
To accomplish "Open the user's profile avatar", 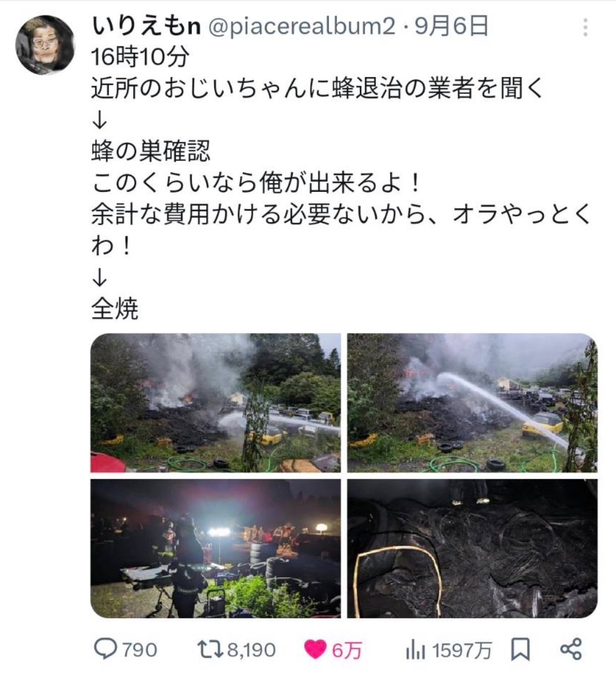I will point(45,44).
